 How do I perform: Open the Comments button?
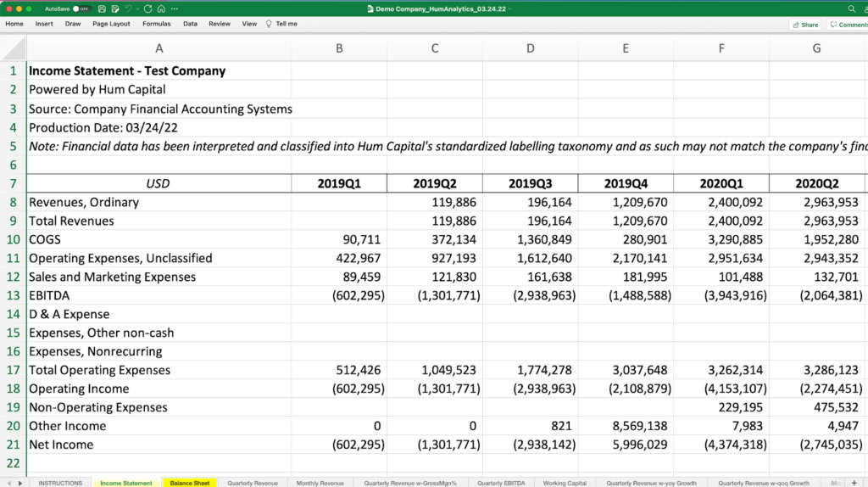point(849,25)
